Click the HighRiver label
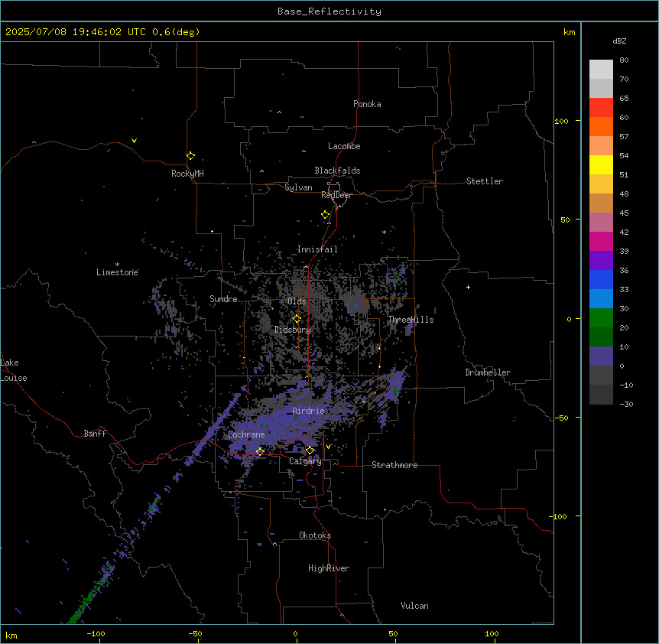This screenshot has height=644, width=659. 329,568
